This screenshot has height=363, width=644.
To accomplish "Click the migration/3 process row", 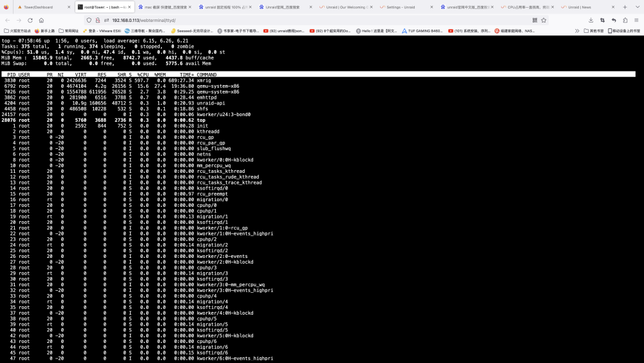I will click(x=318, y=273).
